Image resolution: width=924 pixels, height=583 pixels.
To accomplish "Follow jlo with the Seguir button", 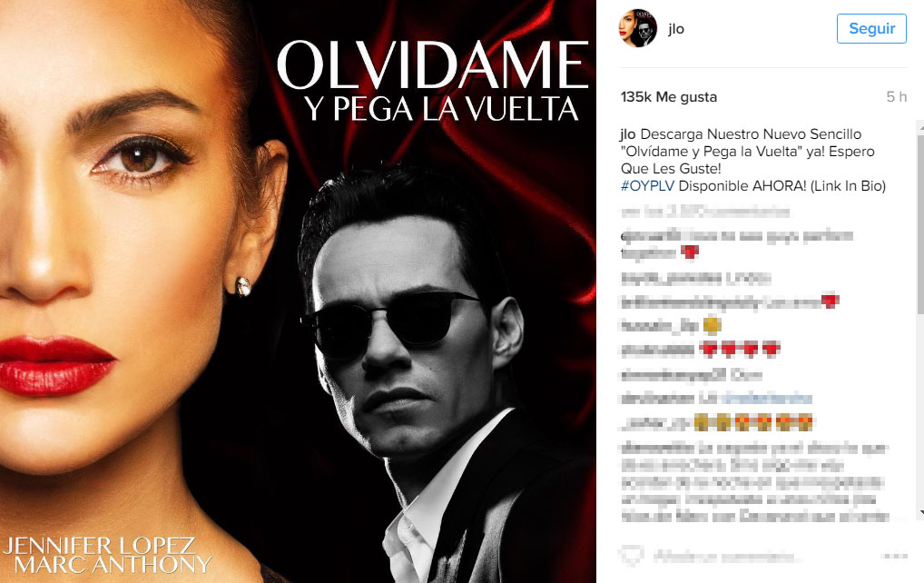I will (x=871, y=28).
